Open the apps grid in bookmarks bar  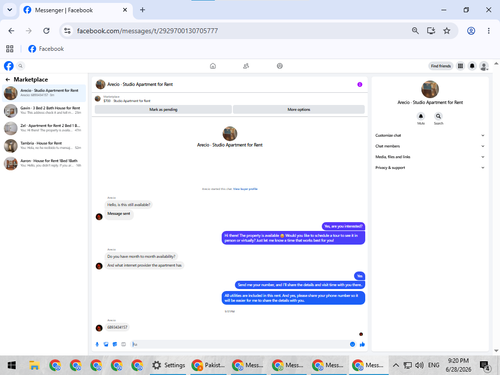click(x=10, y=49)
